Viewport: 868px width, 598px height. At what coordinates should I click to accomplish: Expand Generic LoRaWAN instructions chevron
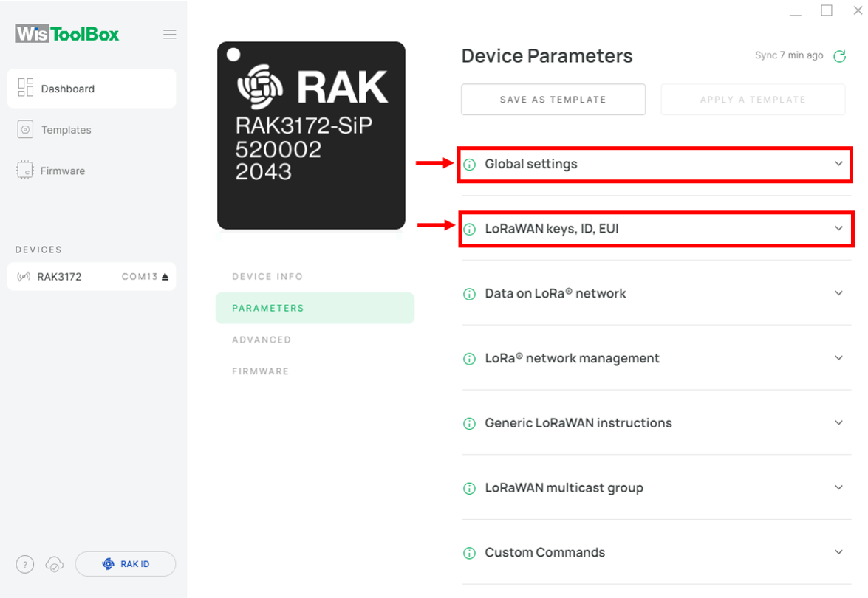[838, 422]
